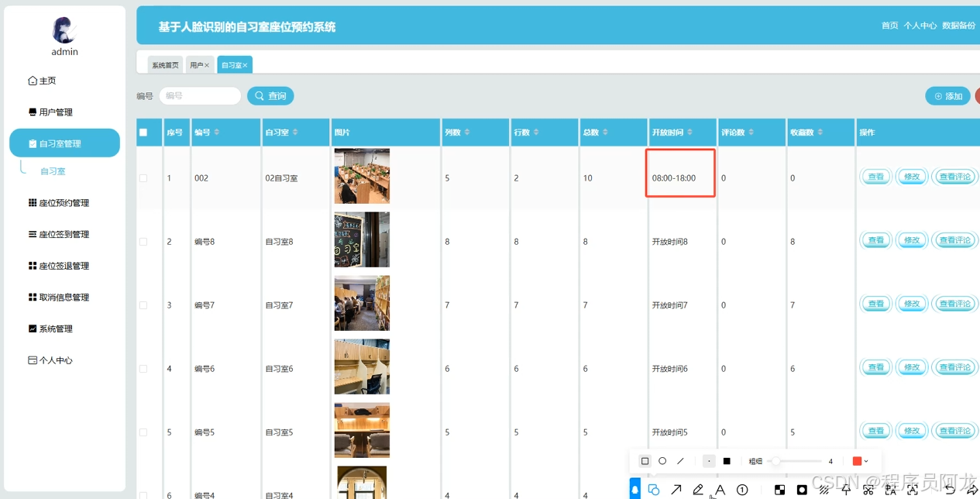Viewport: 980px width, 499px height.
Task: Sort by the 编号 column arrows
Action: (x=217, y=132)
